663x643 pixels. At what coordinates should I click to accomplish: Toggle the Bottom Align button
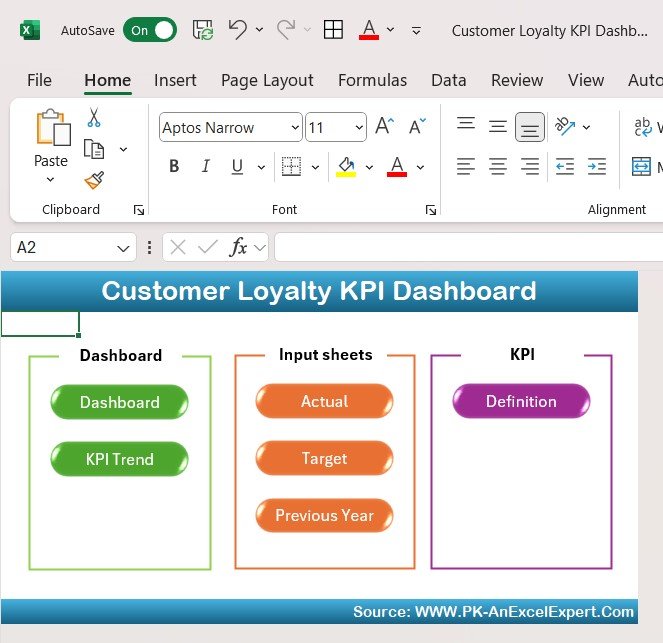click(530, 127)
